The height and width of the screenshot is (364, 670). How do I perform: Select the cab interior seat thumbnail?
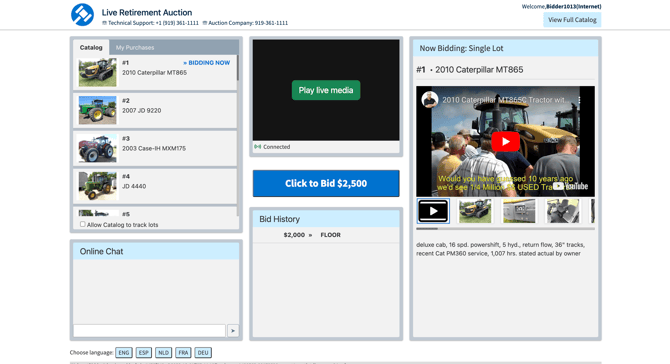tap(563, 211)
